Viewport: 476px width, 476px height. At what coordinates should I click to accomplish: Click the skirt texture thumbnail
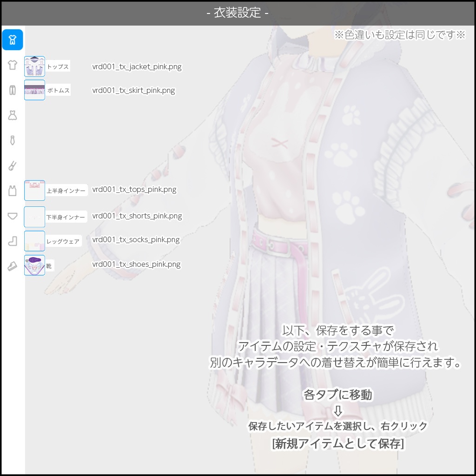point(34,90)
